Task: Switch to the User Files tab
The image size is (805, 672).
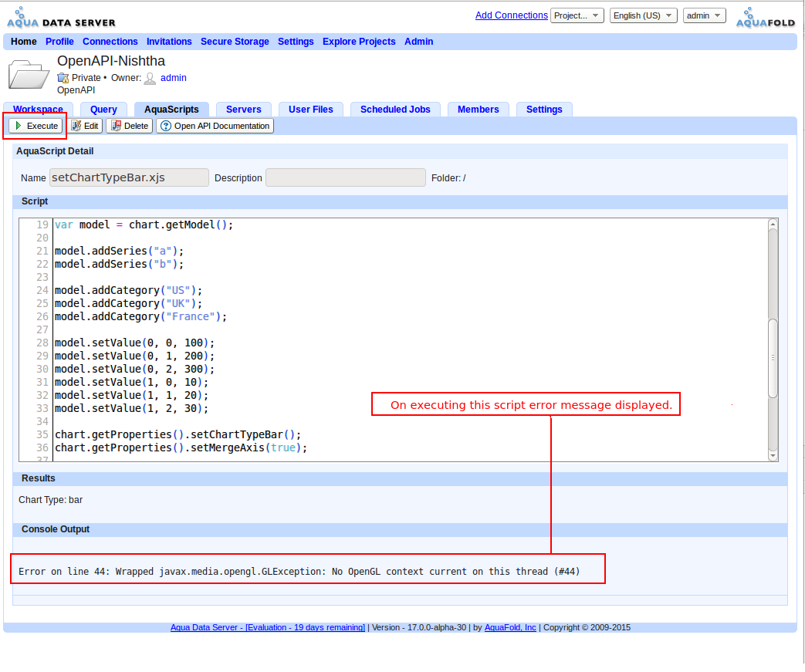Action: [310, 110]
